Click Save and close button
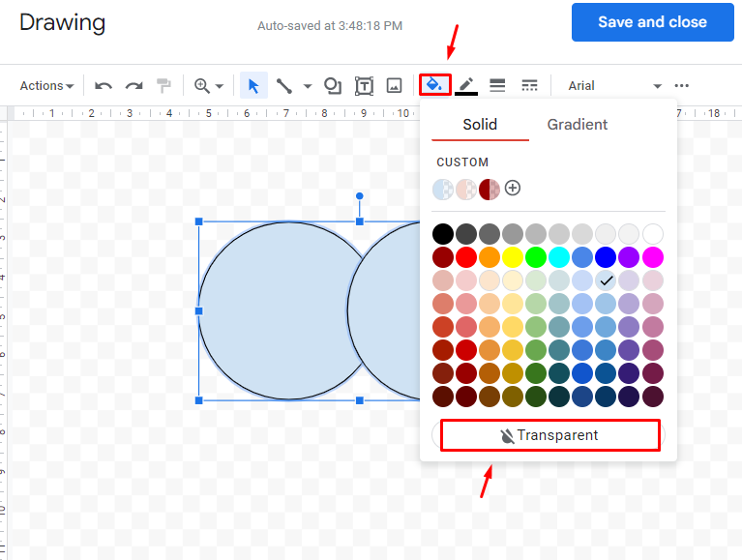This screenshot has height=560, width=742. pyautogui.click(x=653, y=22)
